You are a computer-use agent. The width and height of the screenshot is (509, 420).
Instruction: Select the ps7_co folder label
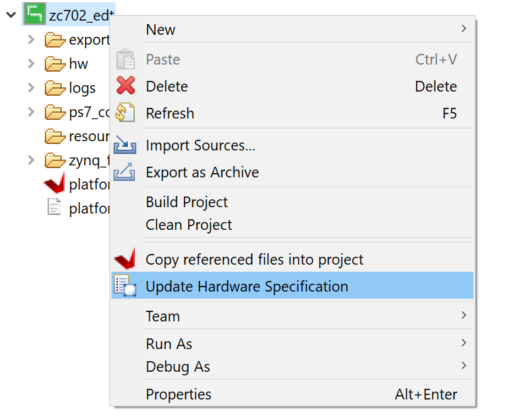pyautogui.click(x=89, y=112)
